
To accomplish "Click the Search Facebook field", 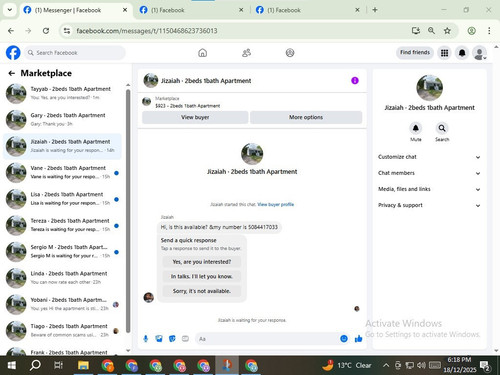I will click(x=75, y=53).
